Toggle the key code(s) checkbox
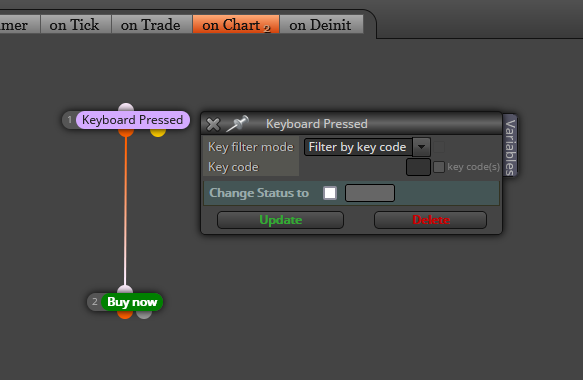 click(439, 167)
